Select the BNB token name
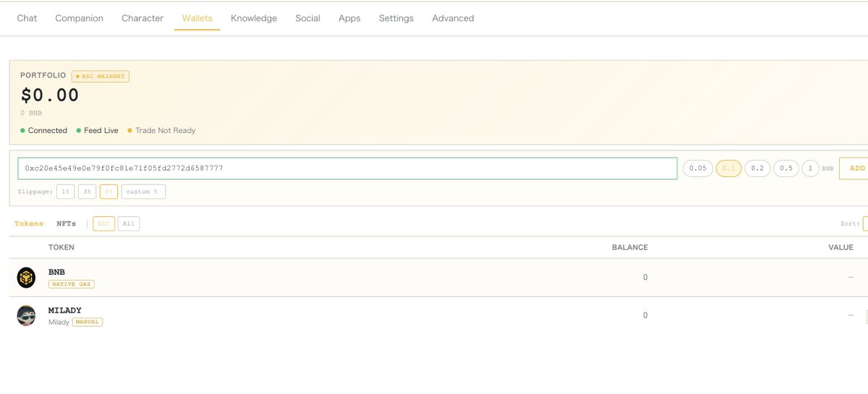Image resolution: width=868 pixels, height=394 pixels. [57, 273]
